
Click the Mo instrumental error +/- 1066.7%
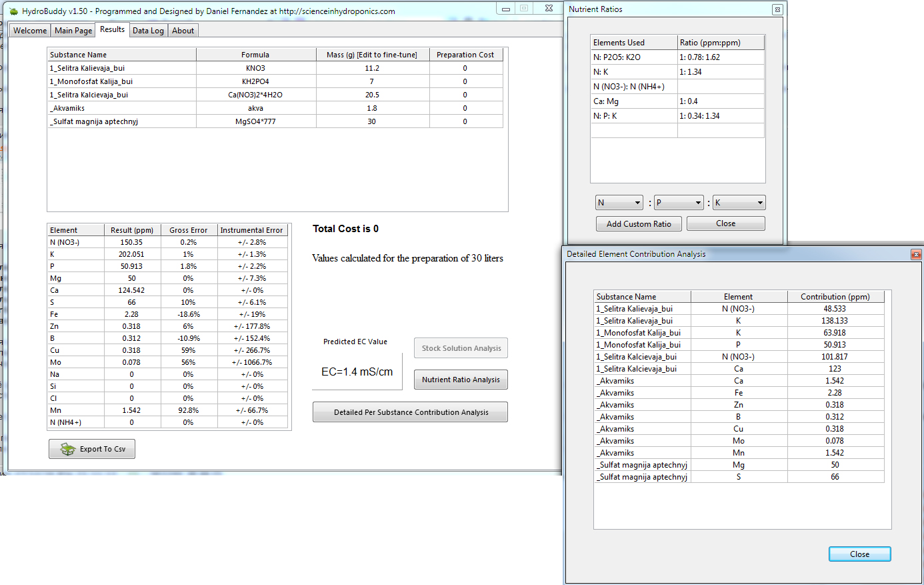point(252,362)
